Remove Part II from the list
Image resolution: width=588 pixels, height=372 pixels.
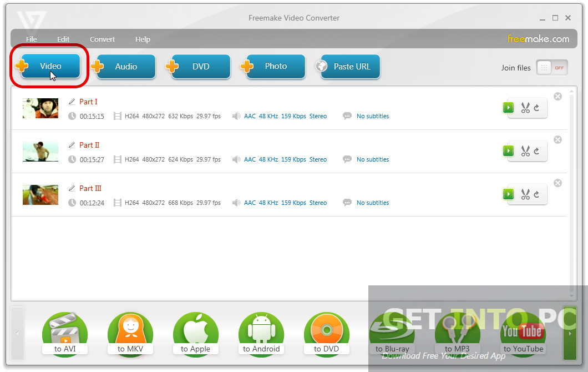pyautogui.click(x=558, y=140)
